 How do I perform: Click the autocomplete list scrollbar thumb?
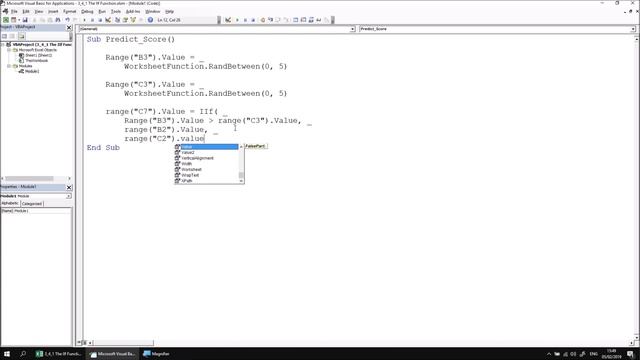(241, 176)
